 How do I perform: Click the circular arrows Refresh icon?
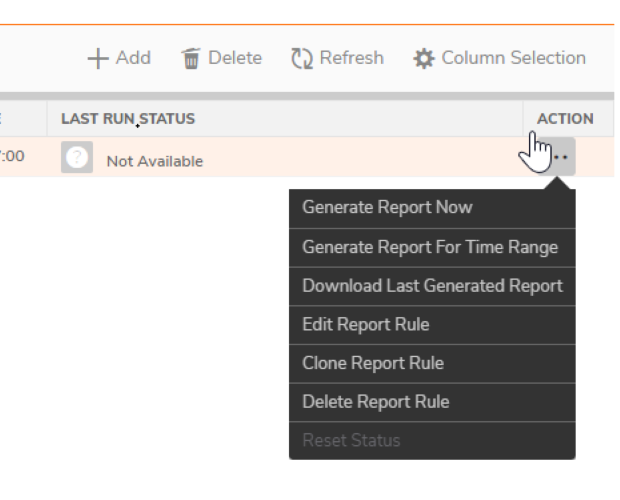pyautogui.click(x=302, y=58)
